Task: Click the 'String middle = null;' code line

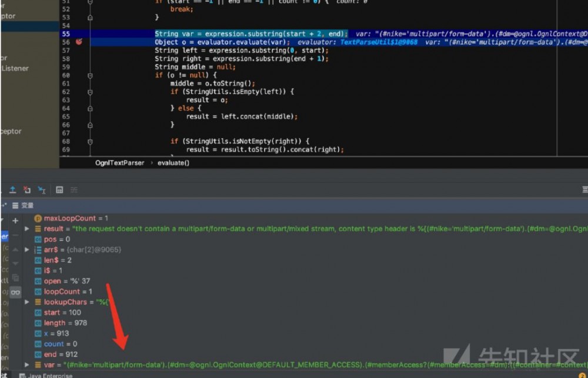Action: pyautogui.click(x=195, y=67)
